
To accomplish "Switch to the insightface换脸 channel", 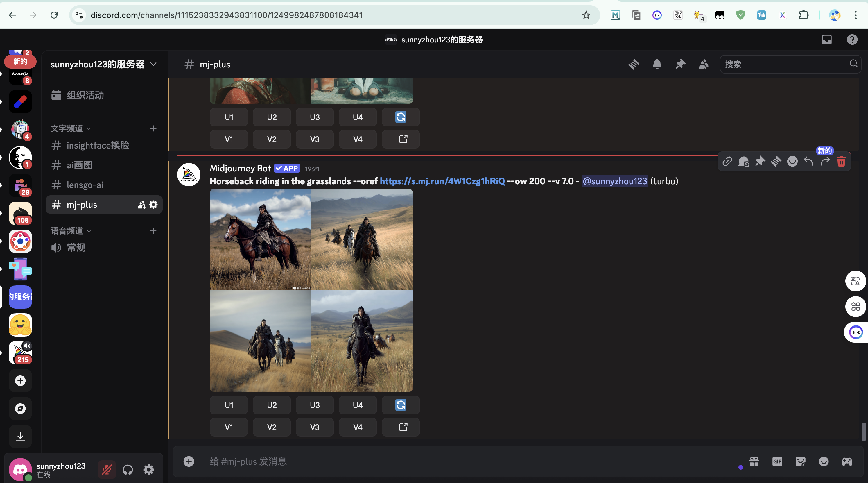I will click(x=98, y=145).
